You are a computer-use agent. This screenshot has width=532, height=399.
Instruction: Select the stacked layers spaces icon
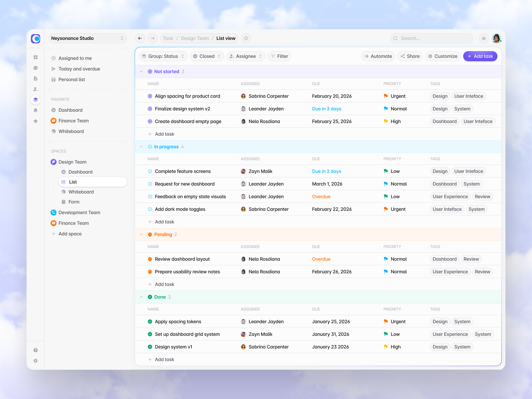point(36,100)
